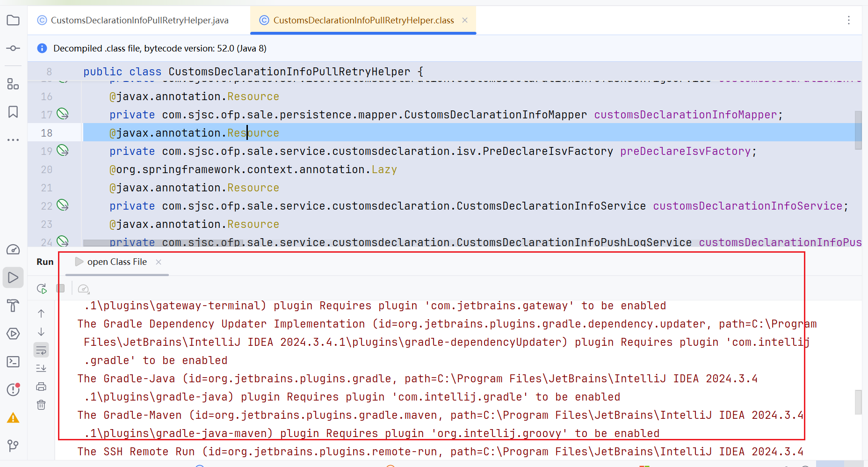Print the console output
868x467 pixels.
coord(41,387)
